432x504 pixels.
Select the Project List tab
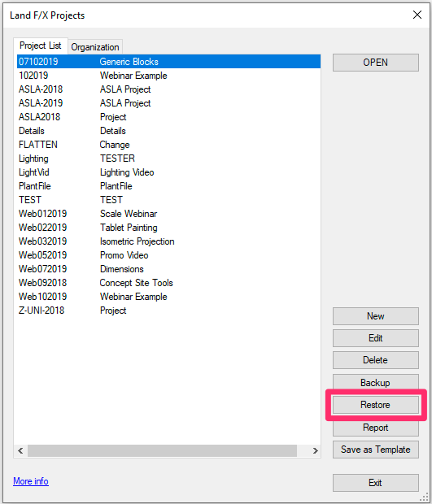tap(41, 46)
